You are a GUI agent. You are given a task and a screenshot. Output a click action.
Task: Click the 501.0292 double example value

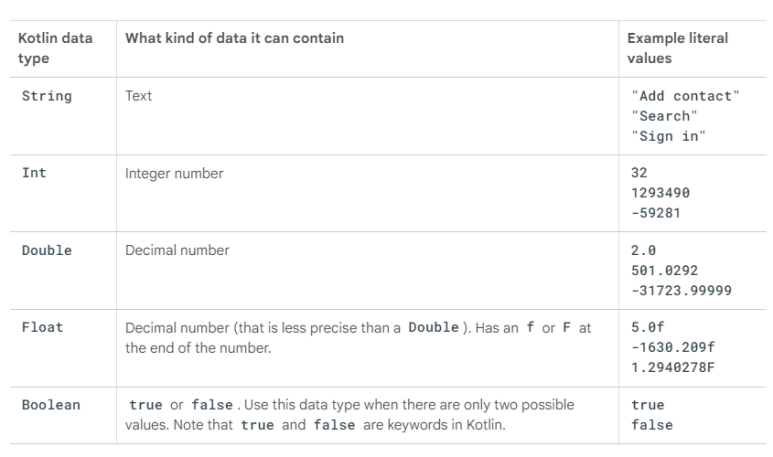click(x=664, y=269)
